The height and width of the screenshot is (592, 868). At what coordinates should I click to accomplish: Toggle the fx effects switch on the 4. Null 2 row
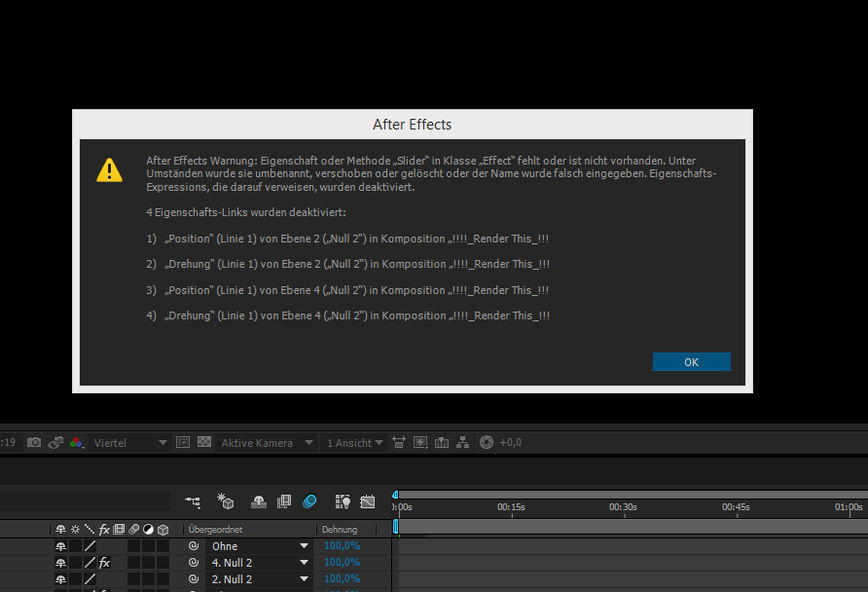[104, 563]
